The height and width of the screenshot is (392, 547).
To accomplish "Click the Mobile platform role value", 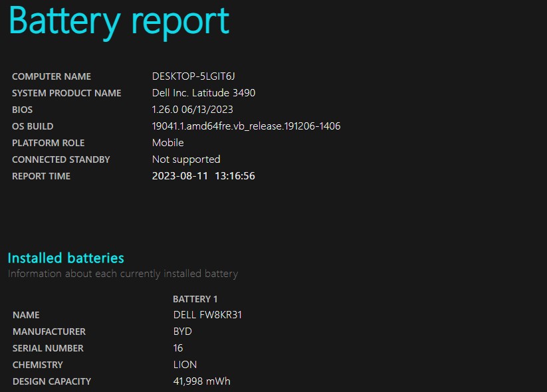I will tap(167, 143).
